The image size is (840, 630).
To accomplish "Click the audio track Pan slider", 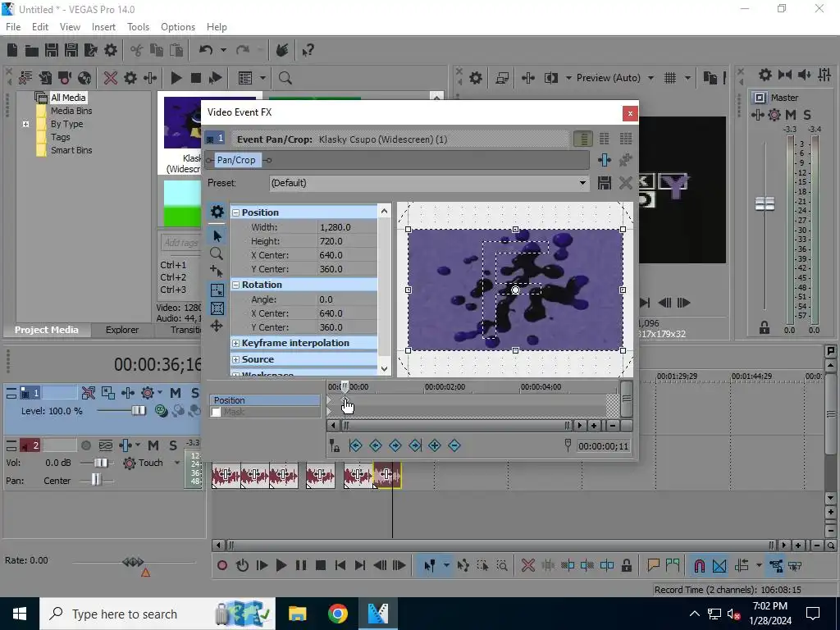I will (x=96, y=480).
